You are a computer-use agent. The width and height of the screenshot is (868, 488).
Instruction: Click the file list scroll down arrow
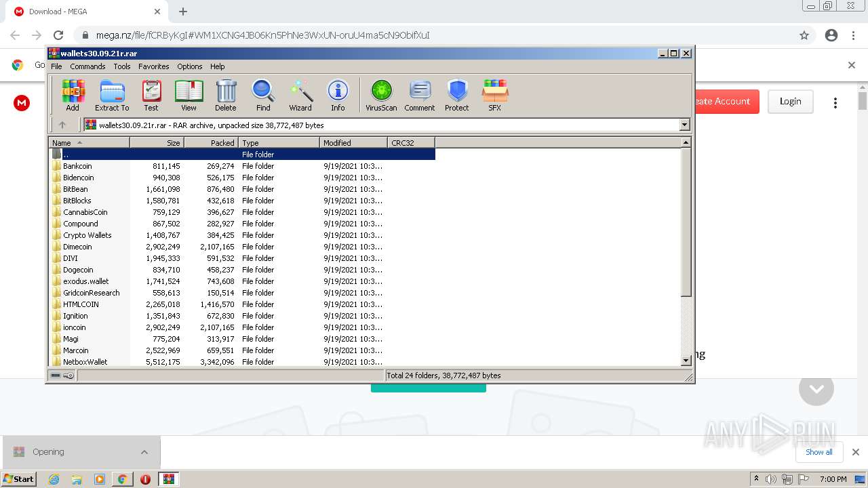686,361
